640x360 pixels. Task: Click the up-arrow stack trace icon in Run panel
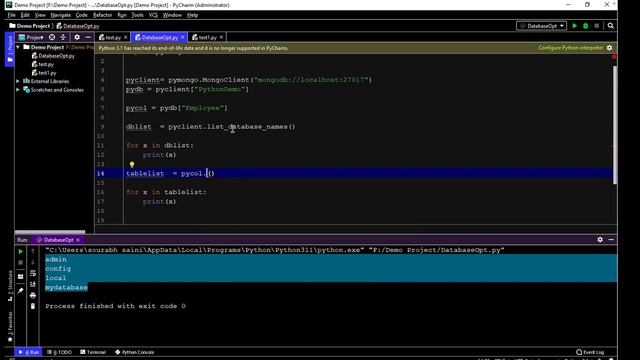(33, 251)
